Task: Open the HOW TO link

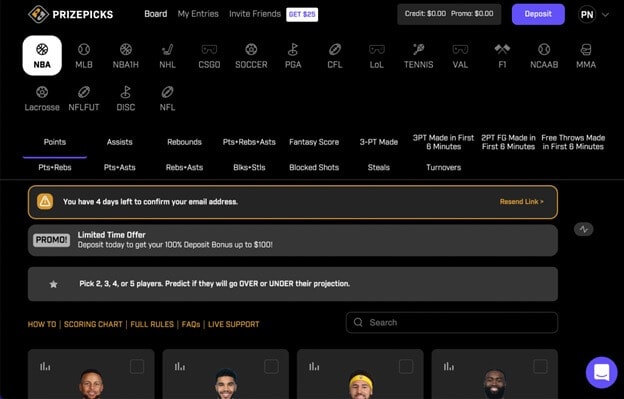Action: pos(42,324)
